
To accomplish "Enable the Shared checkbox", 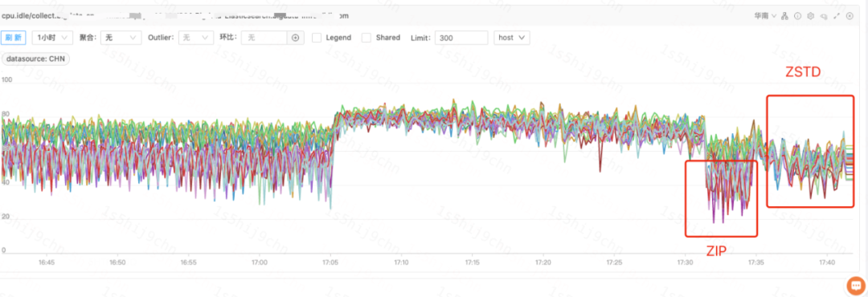I will (366, 38).
